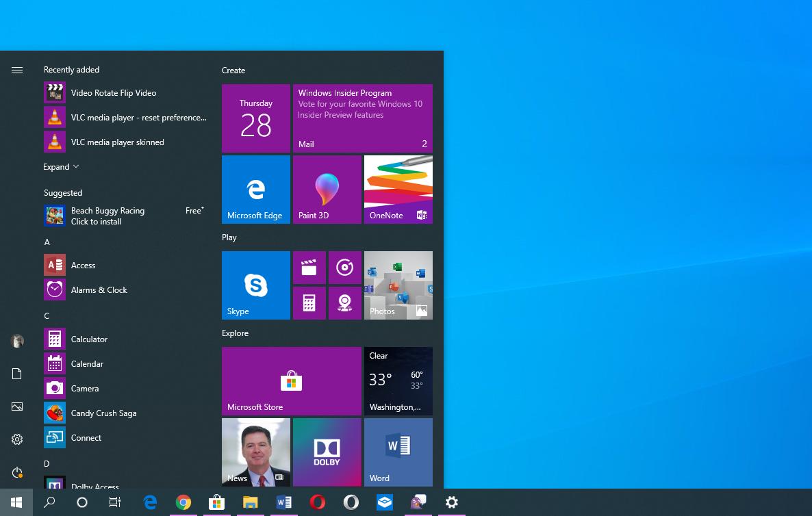
Task: Open the Groove Music small tile
Action: click(x=344, y=268)
